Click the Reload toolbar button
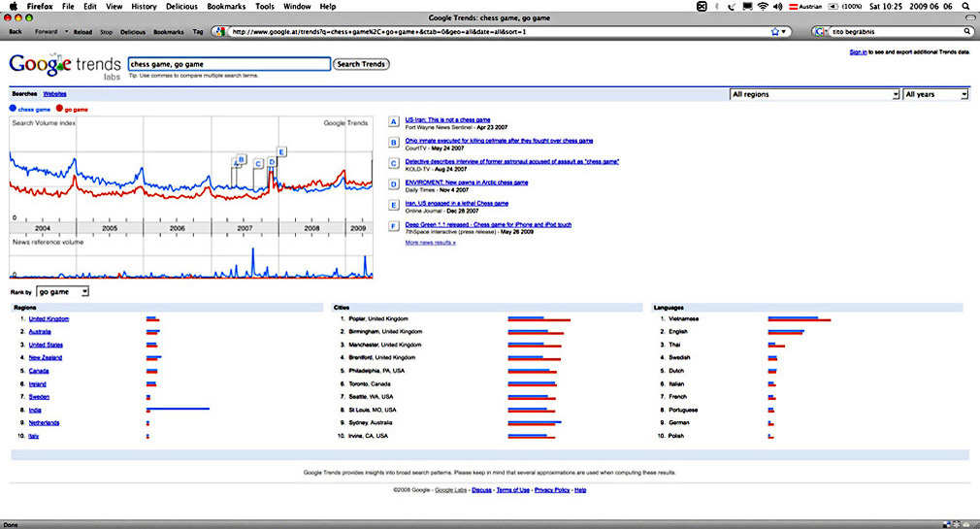980x529 pixels. (82, 31)
